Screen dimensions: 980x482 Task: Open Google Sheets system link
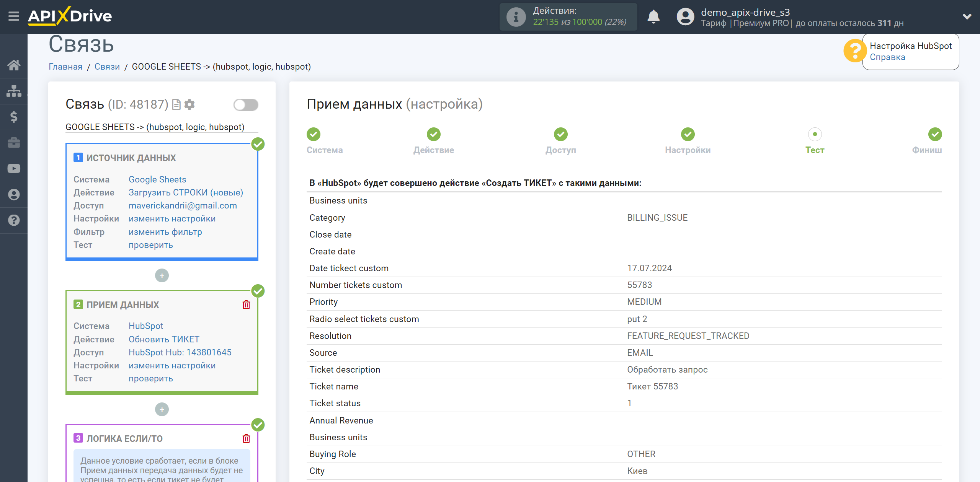click(157, 179)
